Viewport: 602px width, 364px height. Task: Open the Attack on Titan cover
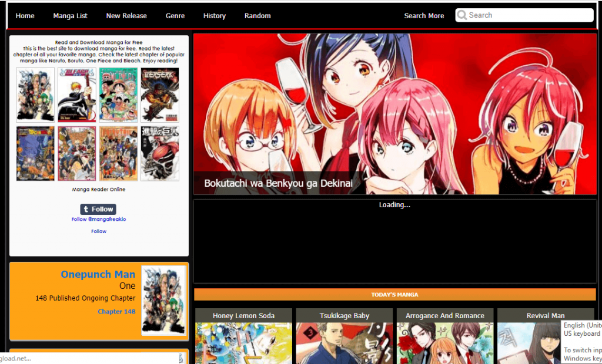[159, 153]
